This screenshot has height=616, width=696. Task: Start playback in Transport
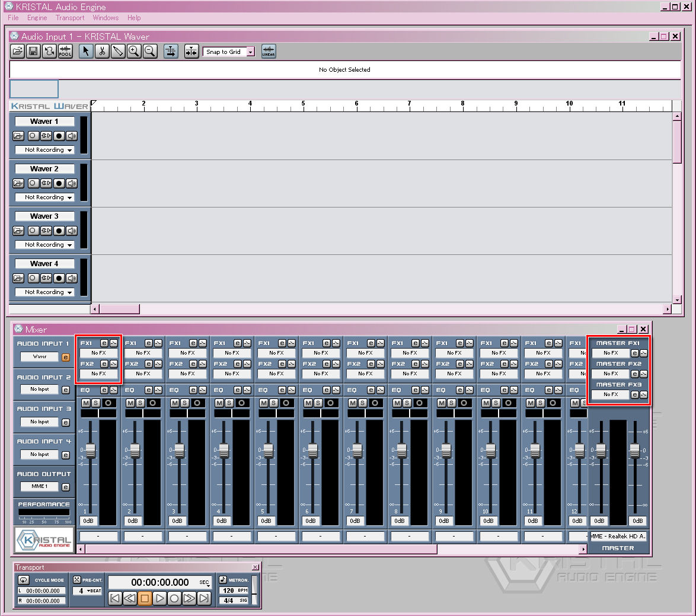[x=159, y=598]
